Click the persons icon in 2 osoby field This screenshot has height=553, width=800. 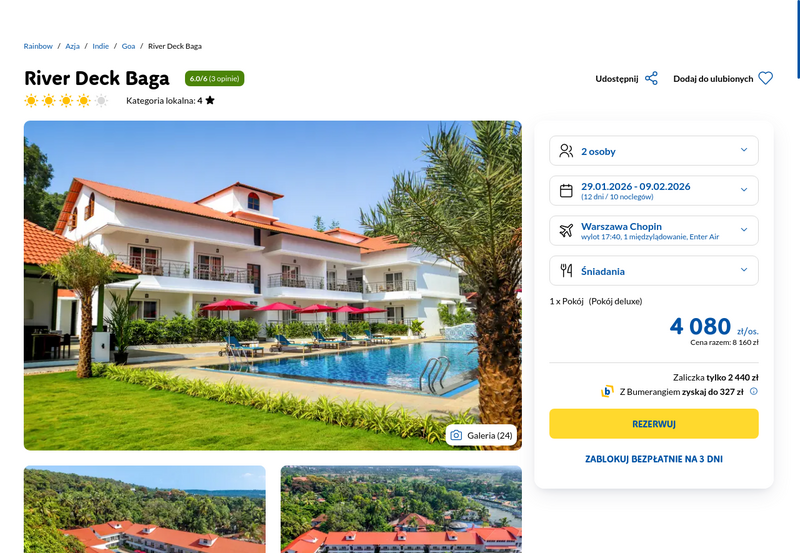click(566, 151)
